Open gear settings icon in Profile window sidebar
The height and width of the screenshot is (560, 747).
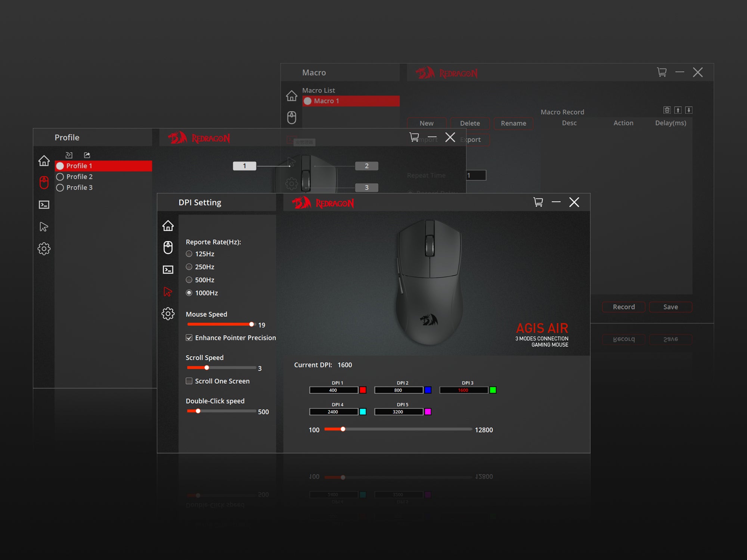click(44, 249)
